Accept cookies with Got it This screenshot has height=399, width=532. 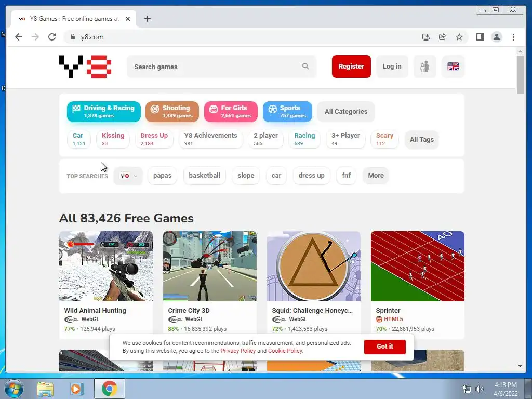pyautogui.click(x=385, y=347)
